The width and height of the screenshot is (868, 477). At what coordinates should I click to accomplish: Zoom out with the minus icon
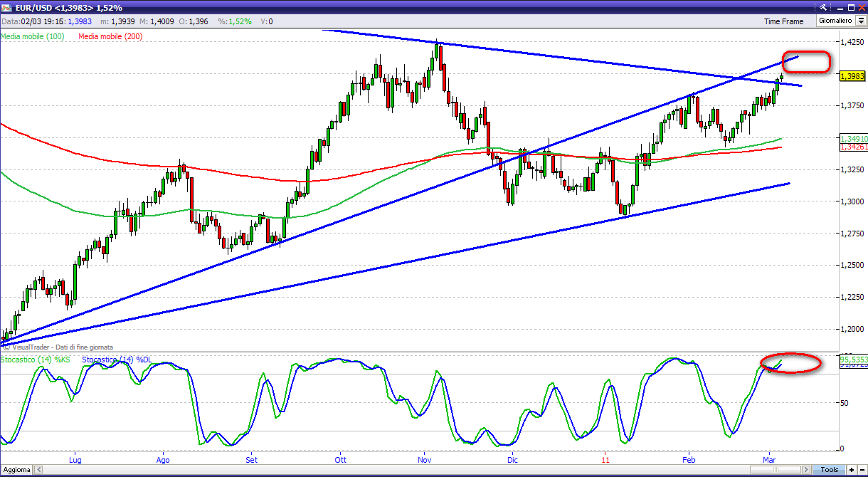861,470
